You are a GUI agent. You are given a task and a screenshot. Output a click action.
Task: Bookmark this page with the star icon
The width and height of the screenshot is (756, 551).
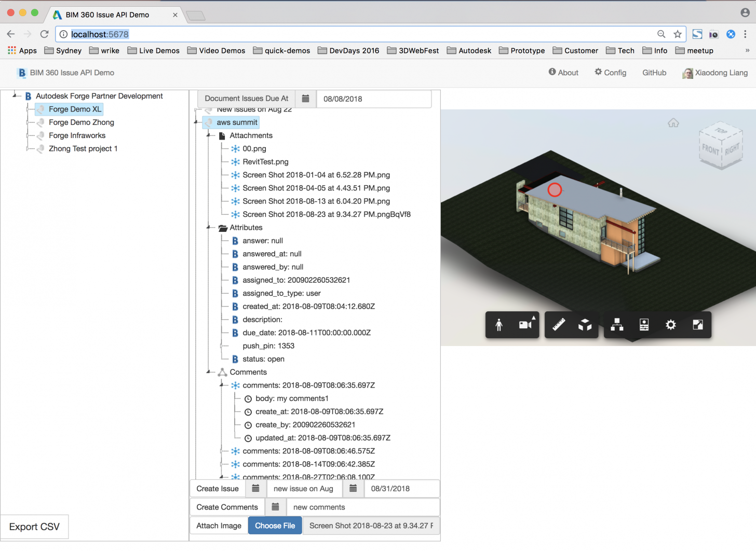click(678, 34)
